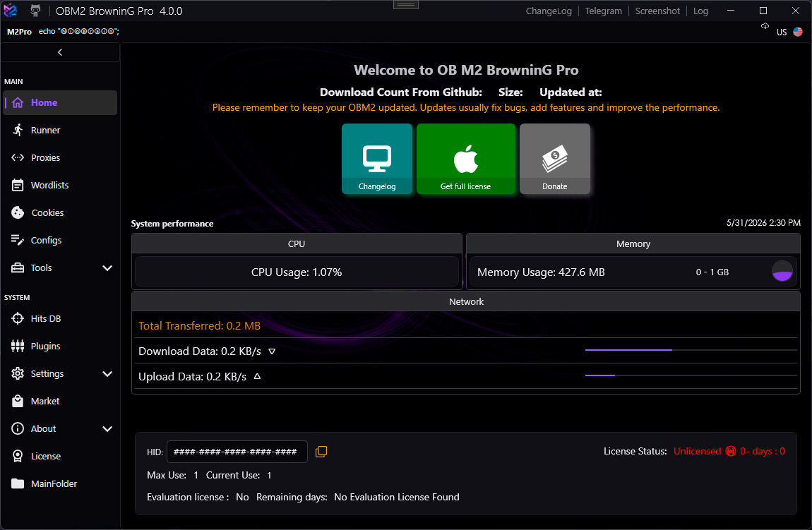Click the drag handle at top of title bar

coord(406,5)
